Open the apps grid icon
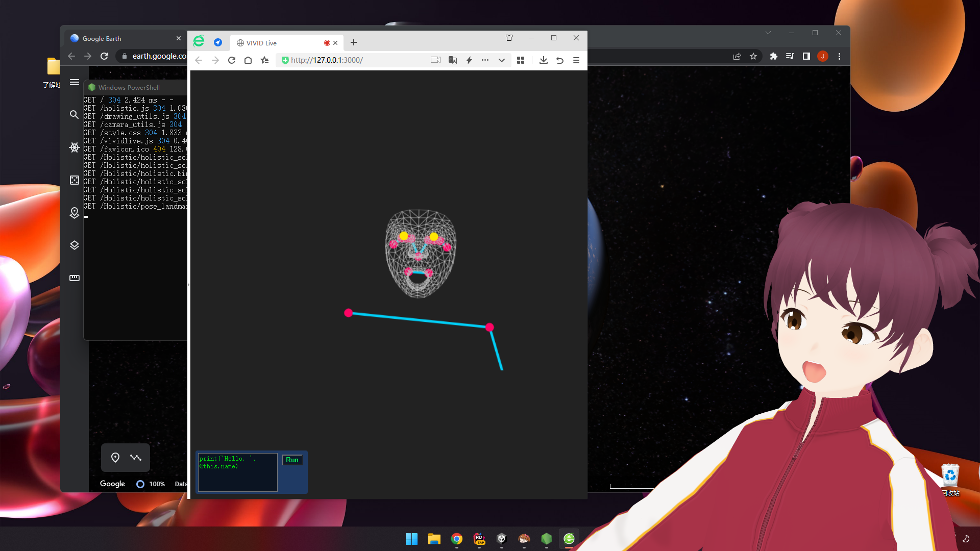 coord(521,60)
